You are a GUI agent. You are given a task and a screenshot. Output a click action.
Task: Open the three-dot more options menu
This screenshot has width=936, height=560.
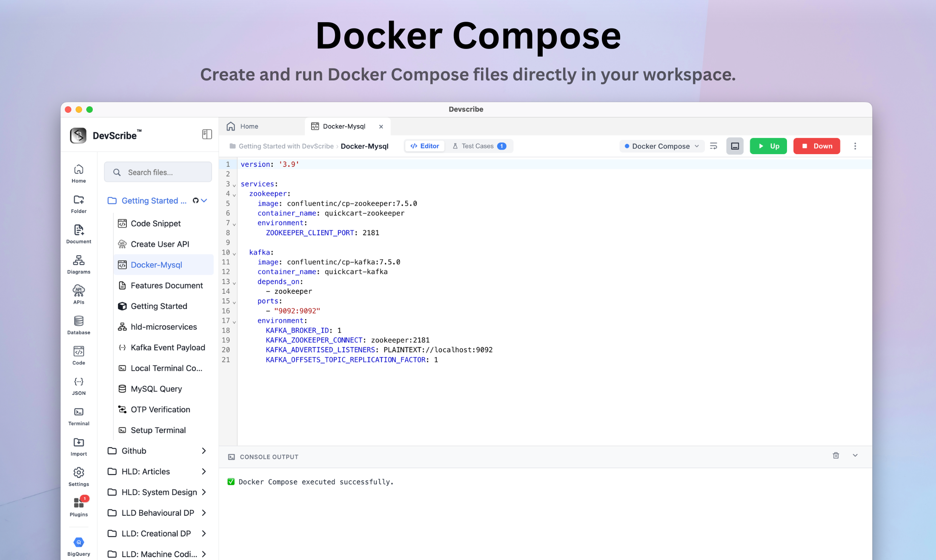tap(855, 146)
